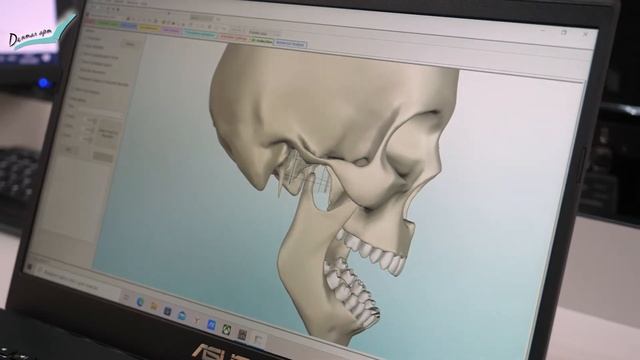Open File Explorer from the taskbar
This screenshot has height=360, width=640.
pos(154,306)
